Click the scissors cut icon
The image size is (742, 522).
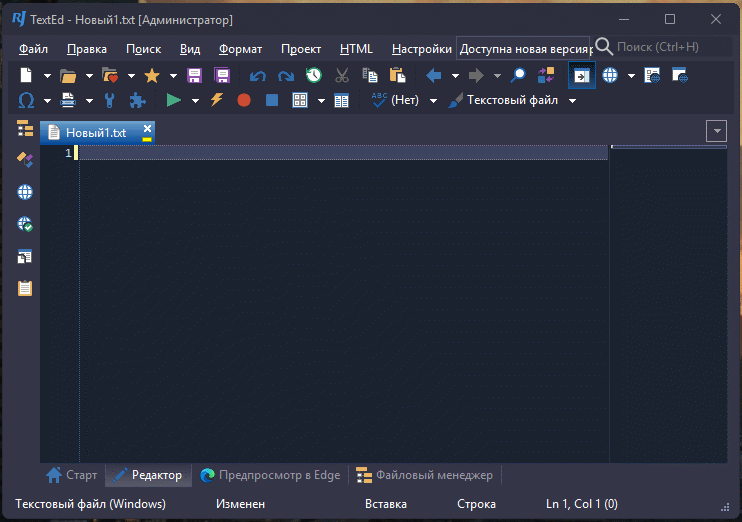(x=342, y=75)
